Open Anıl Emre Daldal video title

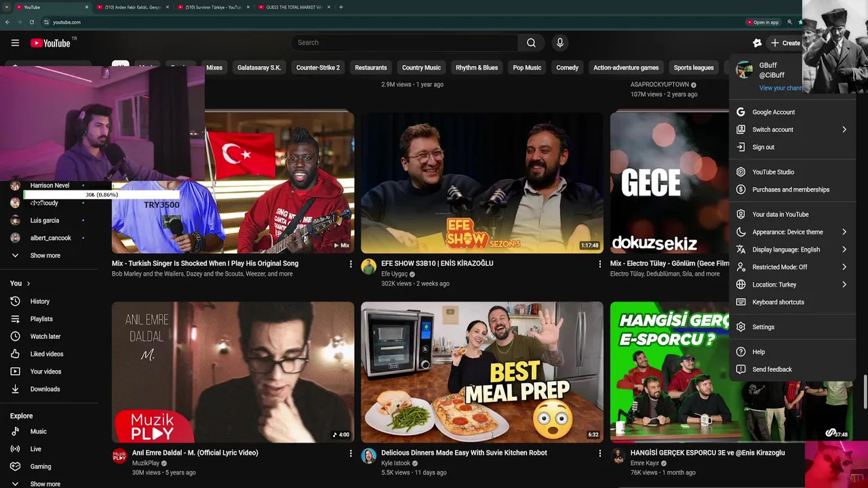tap(195, 453)
